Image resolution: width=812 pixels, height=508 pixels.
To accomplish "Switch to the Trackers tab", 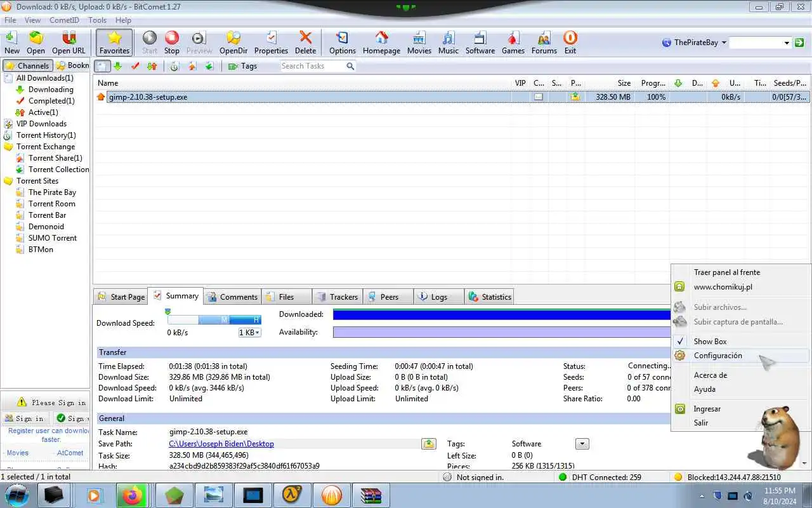I will pyautogui.click(x=337, y=297).
